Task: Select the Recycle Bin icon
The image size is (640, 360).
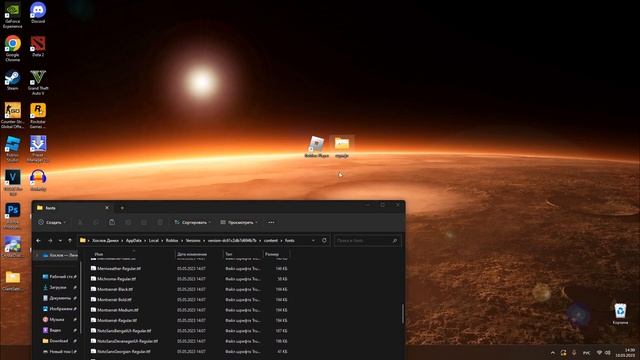Action: click(620, 314)
